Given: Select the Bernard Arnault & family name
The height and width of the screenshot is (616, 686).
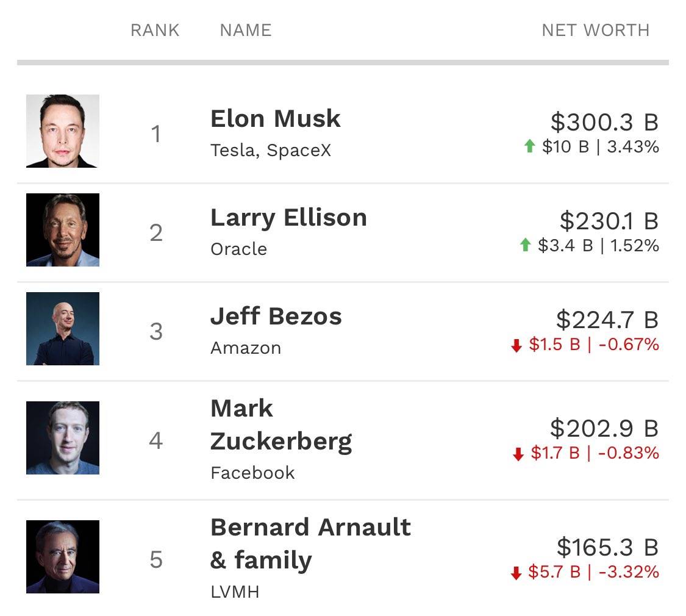Looking at the screenshot, I should click(310, 543).
